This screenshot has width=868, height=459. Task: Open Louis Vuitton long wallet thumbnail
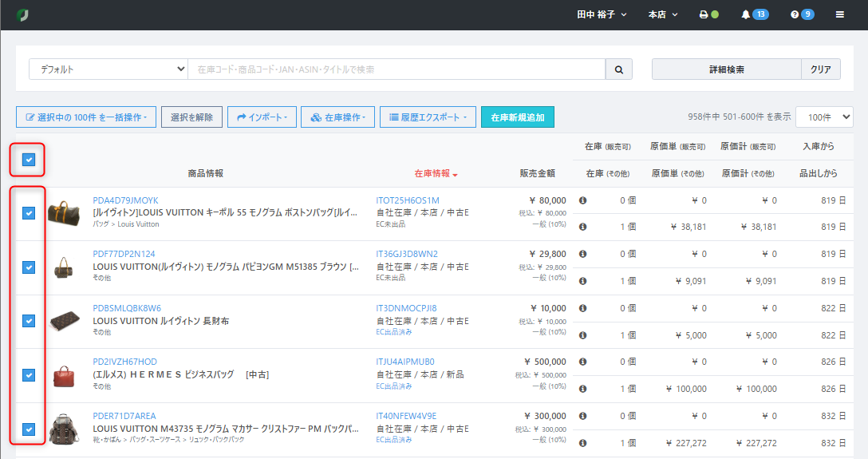(x=65, y=321)
